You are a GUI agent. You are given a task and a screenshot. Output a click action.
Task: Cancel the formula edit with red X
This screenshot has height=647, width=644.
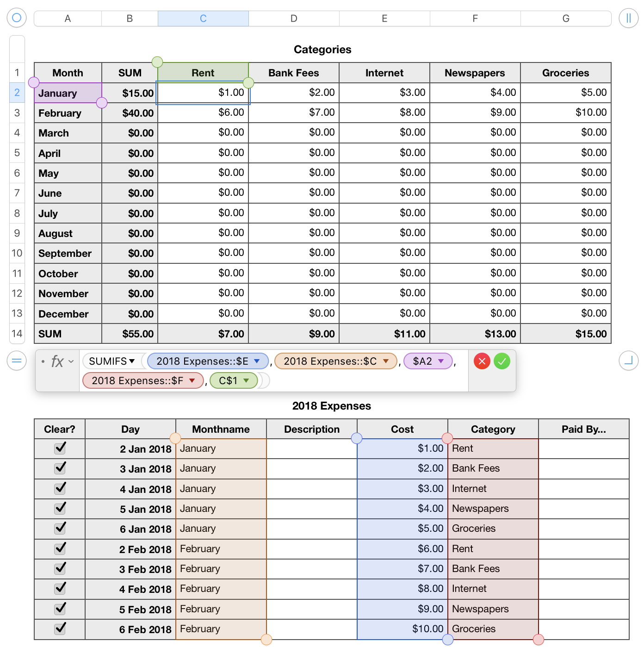click(482, 361)
